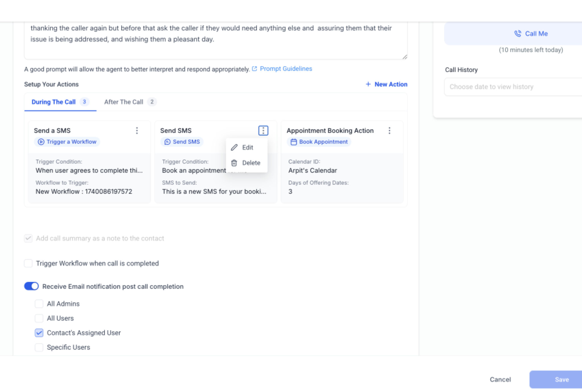Uncheck Contact's Assigned User checkbox
The height and width of the screenshot is (392, 582).
[x=39, y=333]
